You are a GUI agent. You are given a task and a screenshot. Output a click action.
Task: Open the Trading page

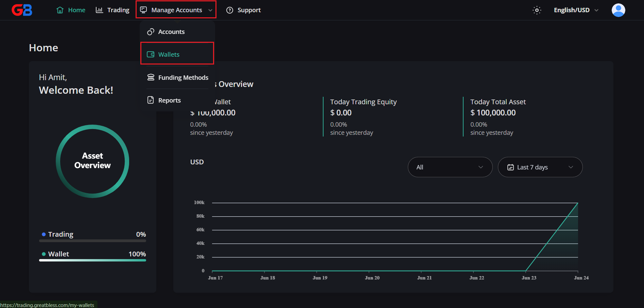coord(112,10)
